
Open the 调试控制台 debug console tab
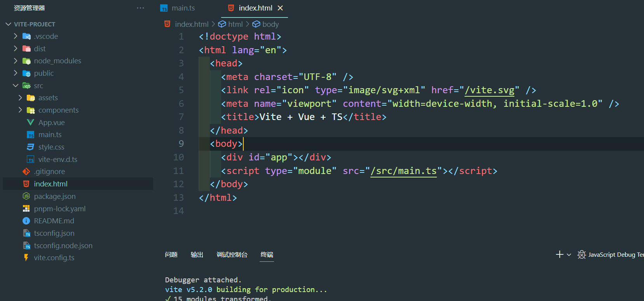point(232,255)
